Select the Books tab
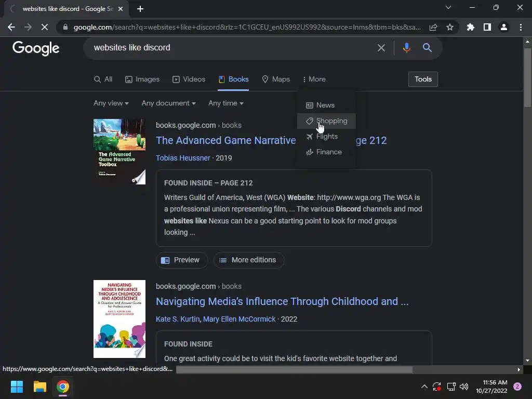 [x=233, y=79]
